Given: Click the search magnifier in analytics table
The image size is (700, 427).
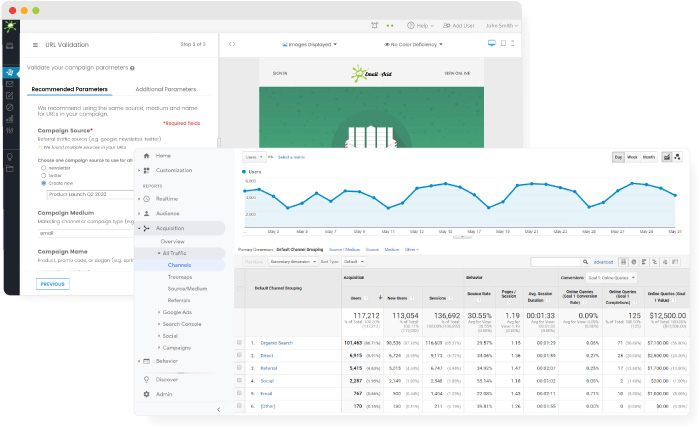Looking at the screenshot, I should [x=585, y=262].
